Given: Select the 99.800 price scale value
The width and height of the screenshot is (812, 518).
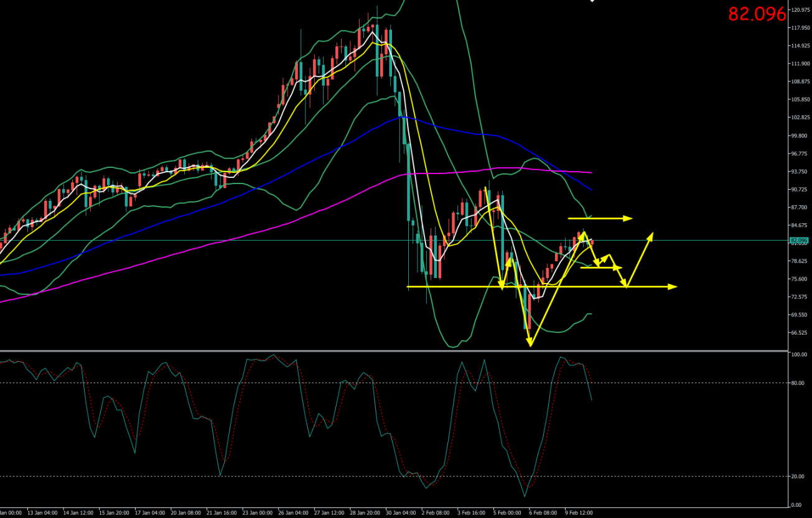Looking at the screenshot, I should click(798, 136).
